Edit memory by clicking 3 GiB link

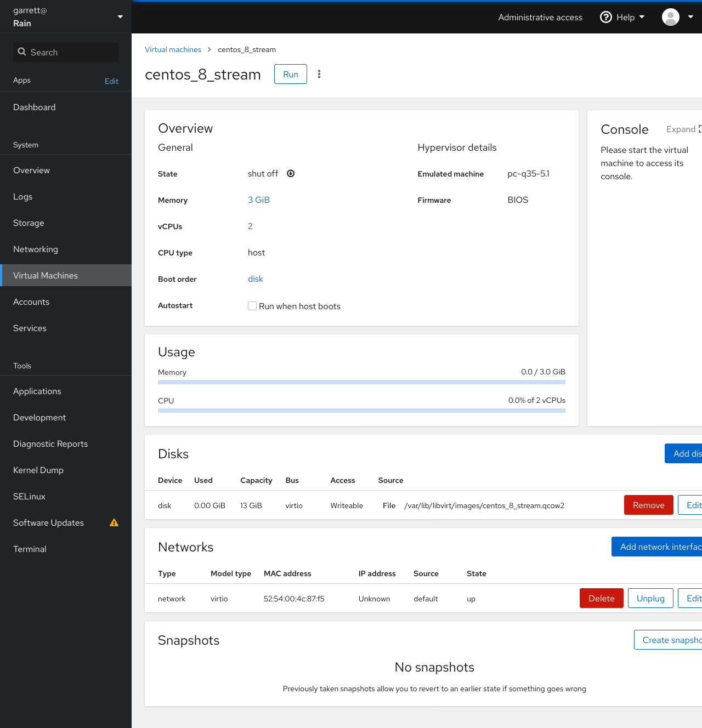click(258, 200)
